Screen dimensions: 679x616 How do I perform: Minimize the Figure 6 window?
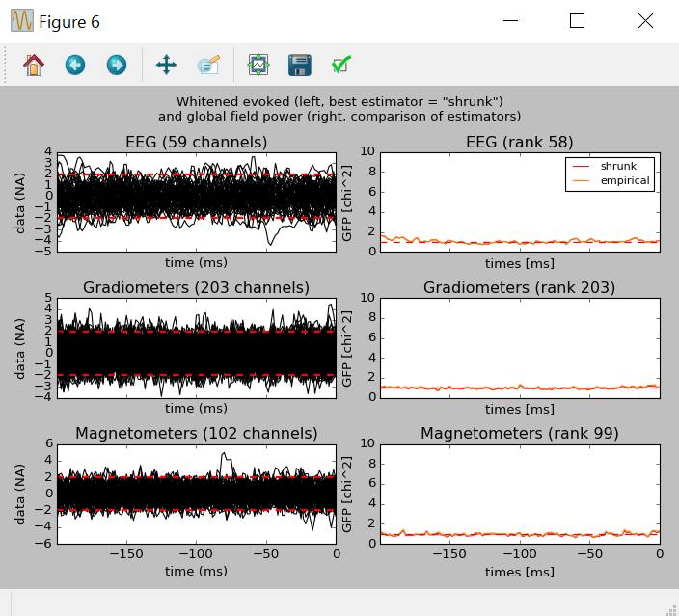(x=510, y=21)
